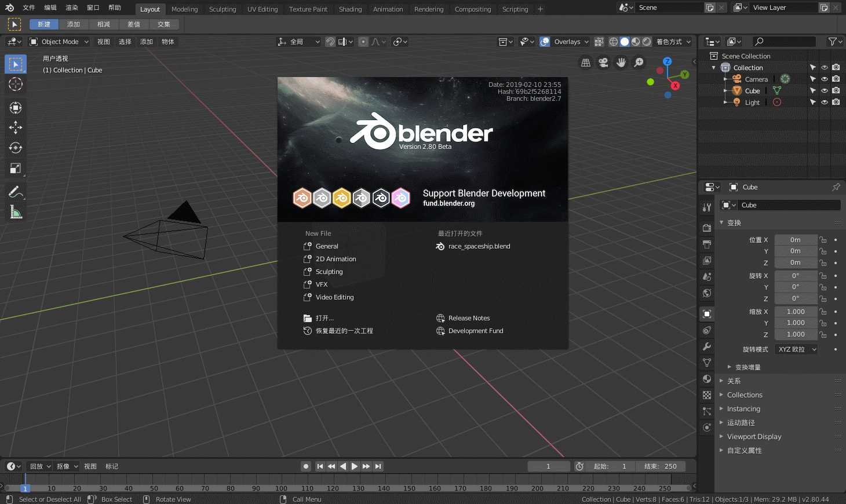The height and width of the screenshot is (504, 846).
Task: Switch to the Sculpting workspace tab
Action: click(223, 9)
